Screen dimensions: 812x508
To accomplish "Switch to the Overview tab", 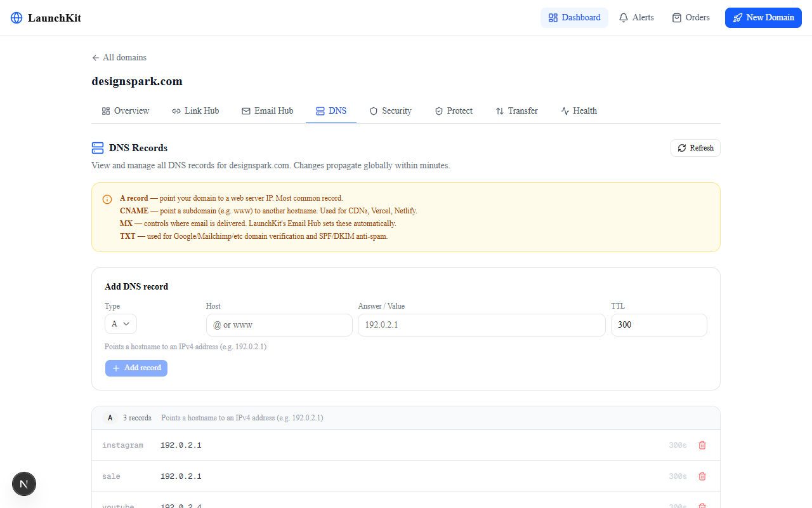I will [x=126, y=111].
